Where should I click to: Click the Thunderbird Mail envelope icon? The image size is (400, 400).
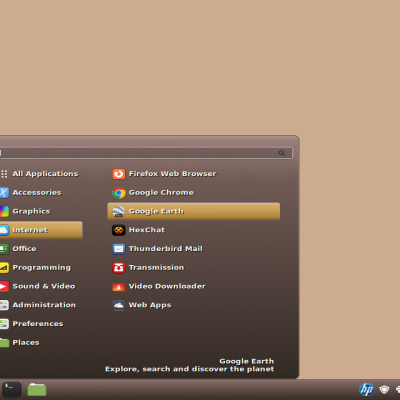pos(119,249)
